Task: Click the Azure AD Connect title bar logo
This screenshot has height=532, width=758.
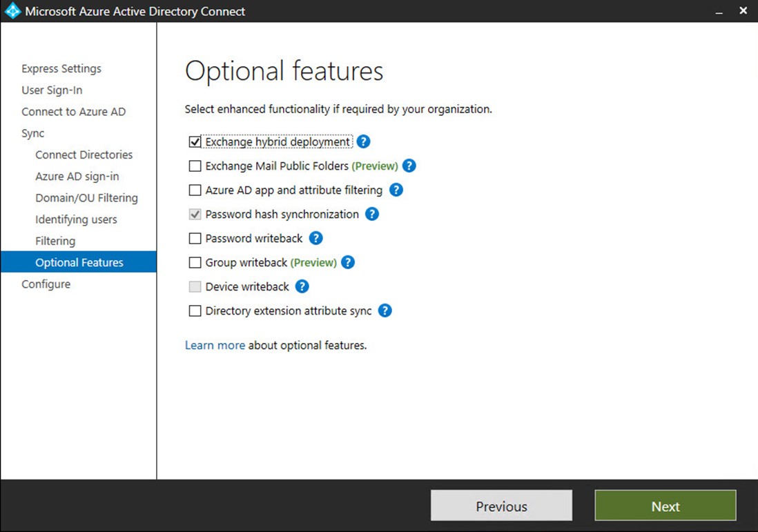Action: point(12,10)
